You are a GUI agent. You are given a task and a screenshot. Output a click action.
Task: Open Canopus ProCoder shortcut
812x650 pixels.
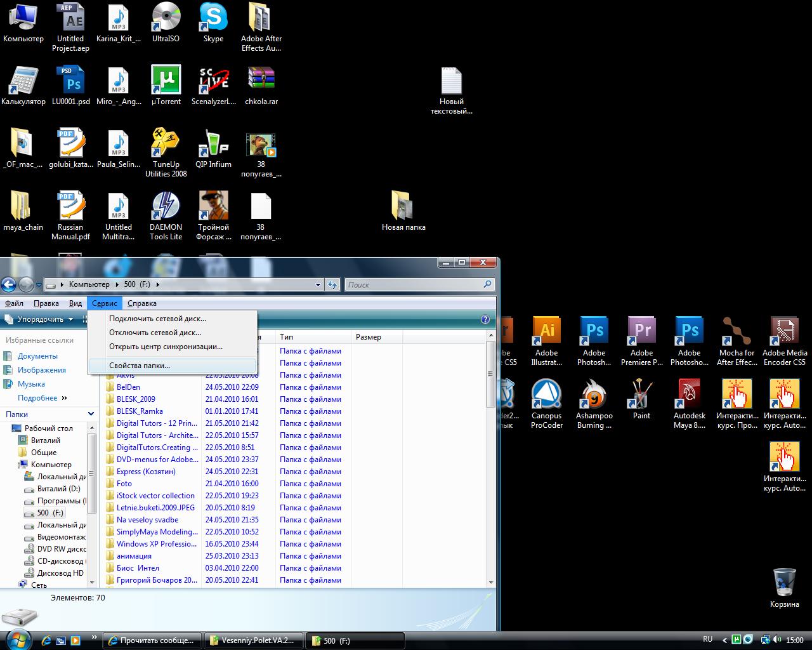(546, 404)
